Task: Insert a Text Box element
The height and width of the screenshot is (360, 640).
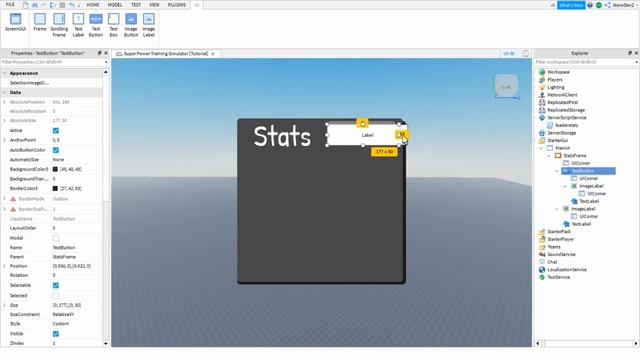Action: [113, 25]
